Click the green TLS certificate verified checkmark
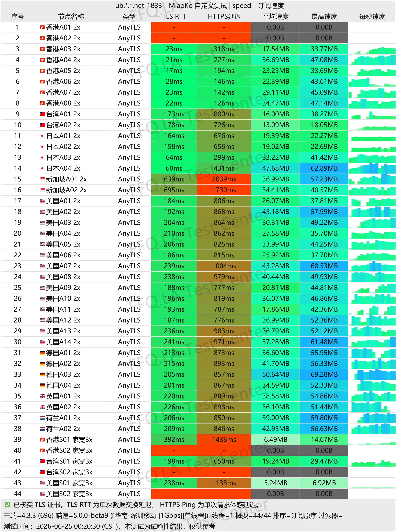This screenshot has height=532, width=396. point(7,505)
